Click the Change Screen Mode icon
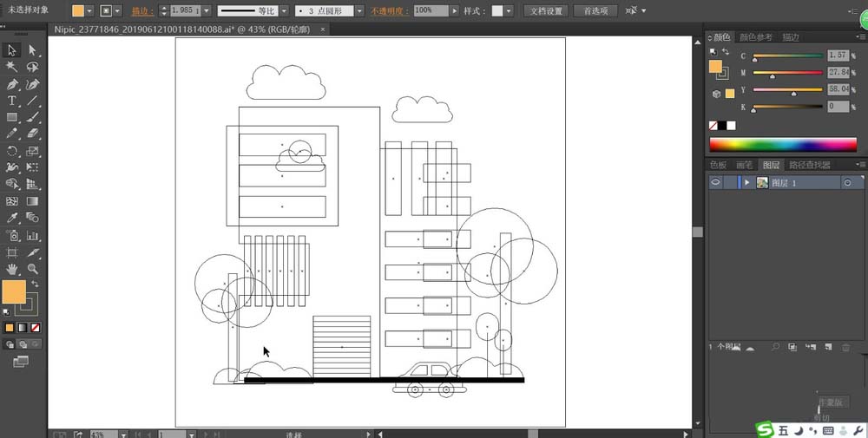Image resolution: width=868 pixels, height=438 pixels. point(21,362)
